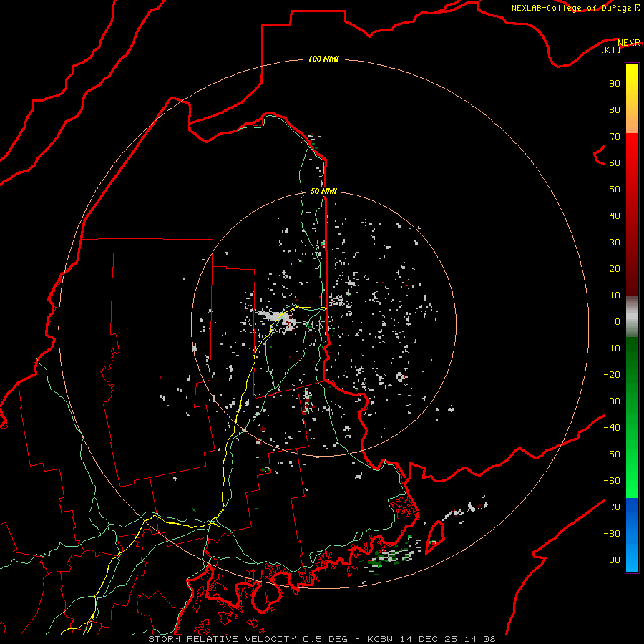The image size is (644, 644).
Task: Click the positive 10 scale value
Action: click(x=615, y=296)
